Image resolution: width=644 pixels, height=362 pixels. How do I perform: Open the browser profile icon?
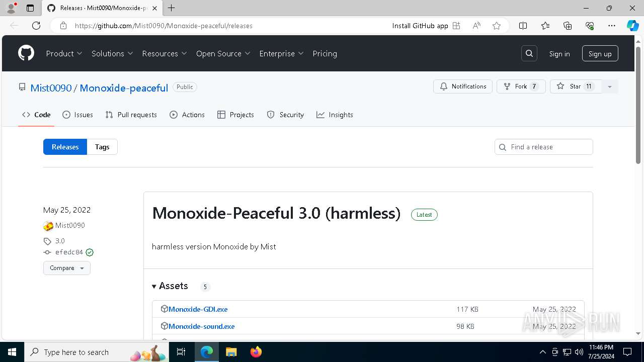pos(11,8)
